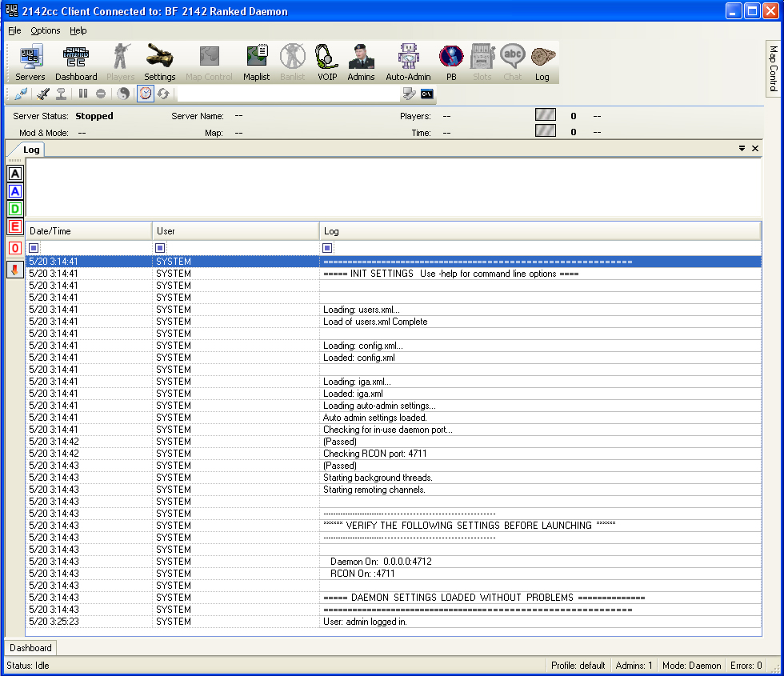
Task: Click the empty log detail text area
Action: pos(394,187)
